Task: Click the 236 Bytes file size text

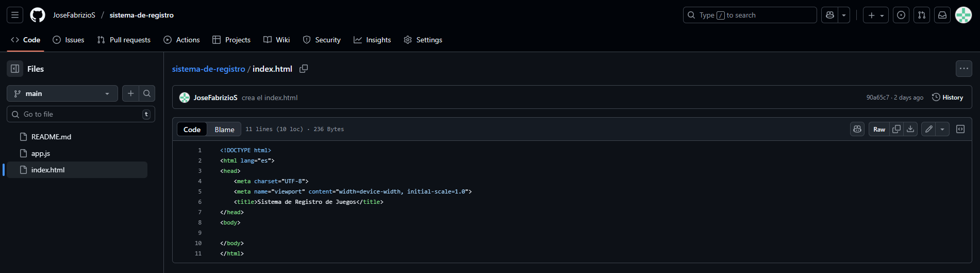Action: tap(329, 129)
